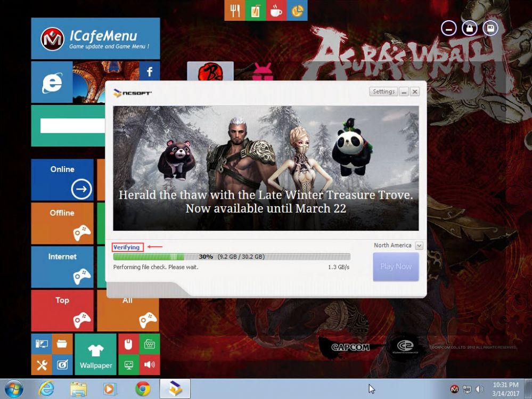Open the All games tile
The width and height of the screenshot is (532, 399).
coord(128,314)
